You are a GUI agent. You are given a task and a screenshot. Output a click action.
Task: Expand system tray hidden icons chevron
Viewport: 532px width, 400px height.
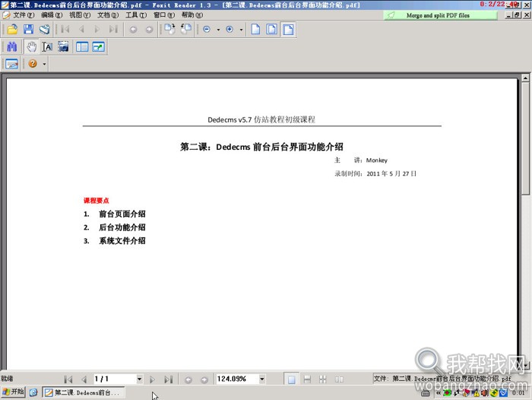click(x=438, y=393)
